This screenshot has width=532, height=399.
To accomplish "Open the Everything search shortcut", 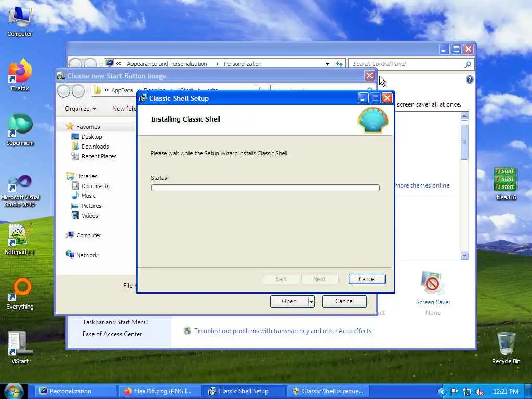I will 20,294.
